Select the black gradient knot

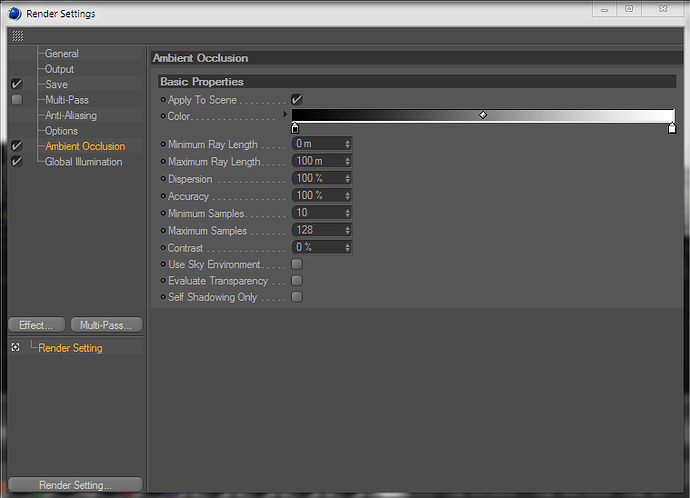pyautogui.click(x=295, y=128)
